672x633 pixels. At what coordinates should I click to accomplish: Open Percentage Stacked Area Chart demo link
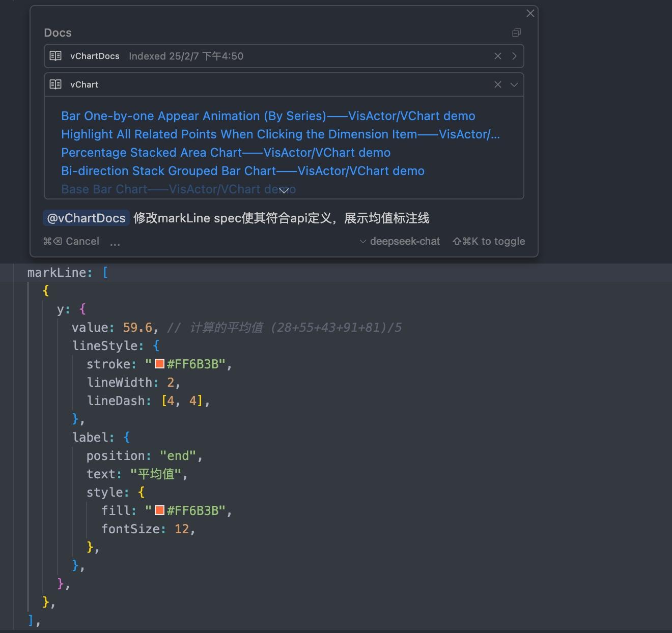[226, 153]
